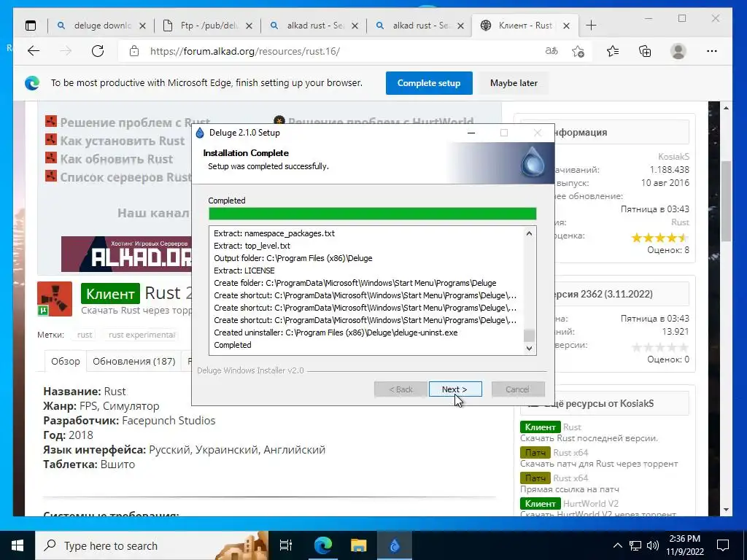This screenshot has width=747, height=560.
Task: Click Next in Deluge Setup
Action: click(455, 389)
